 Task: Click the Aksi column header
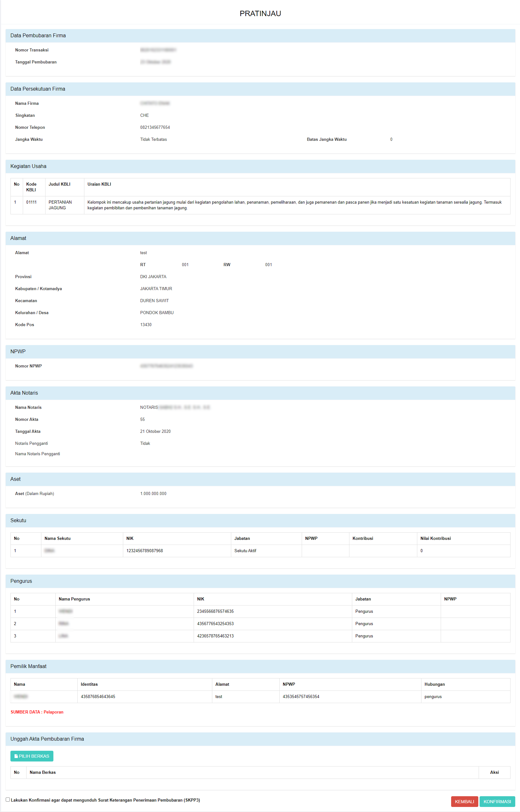[x=494, y=772]
